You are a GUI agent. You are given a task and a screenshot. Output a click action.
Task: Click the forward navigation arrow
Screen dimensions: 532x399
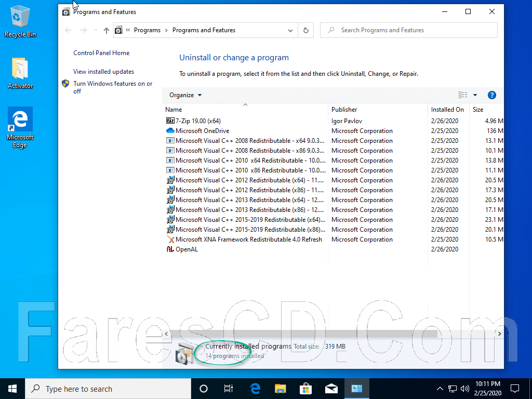84,30
